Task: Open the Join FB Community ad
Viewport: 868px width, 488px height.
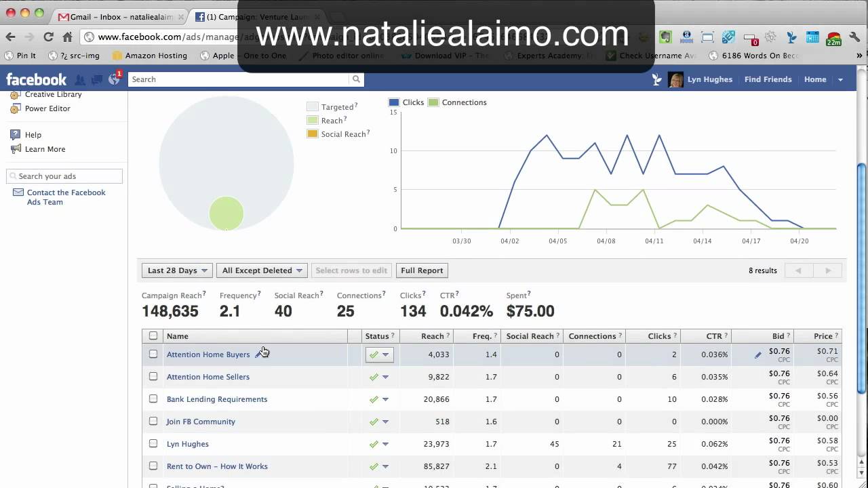Action: [x=201, y=422]
